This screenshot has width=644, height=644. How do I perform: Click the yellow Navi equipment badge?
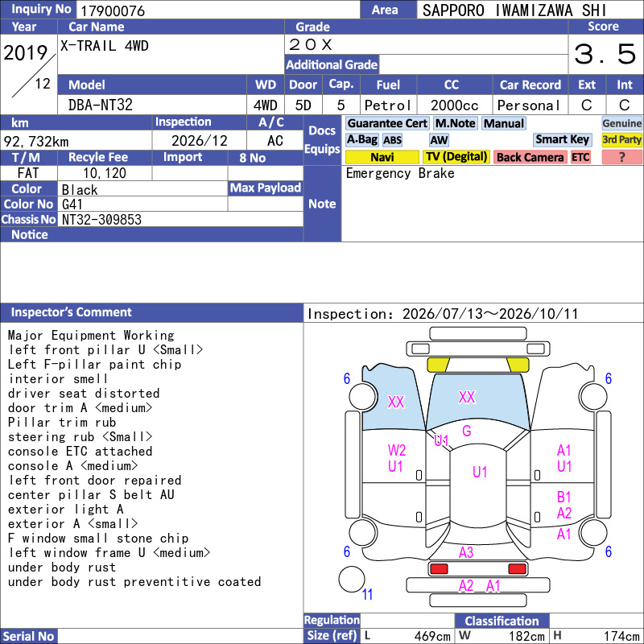(382, 157)
